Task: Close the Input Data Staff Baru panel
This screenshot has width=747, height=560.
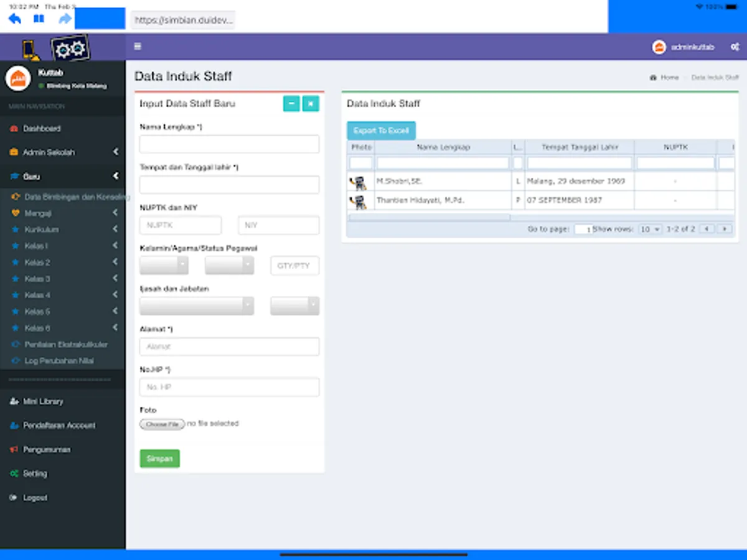Action: [311, 103]
